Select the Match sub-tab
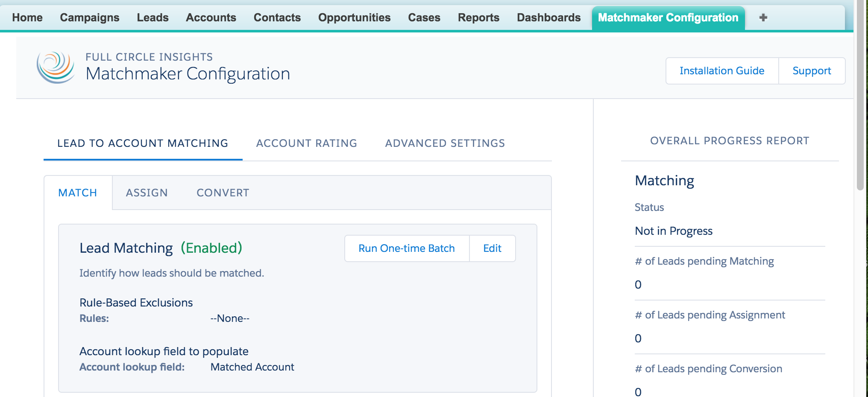The image size is (868, 397). point(78,193)
